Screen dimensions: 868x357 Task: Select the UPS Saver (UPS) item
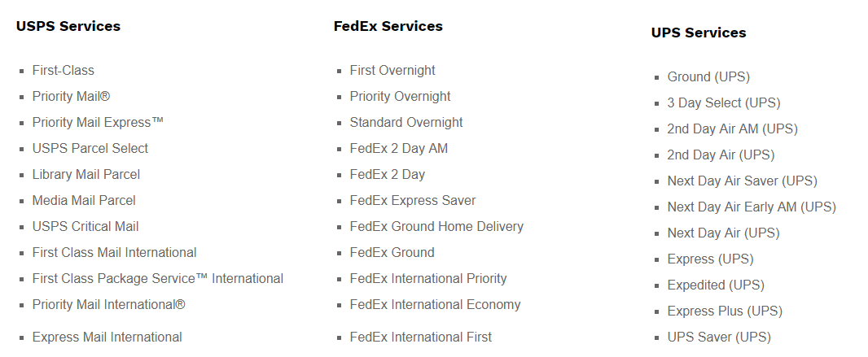point(719,337)
